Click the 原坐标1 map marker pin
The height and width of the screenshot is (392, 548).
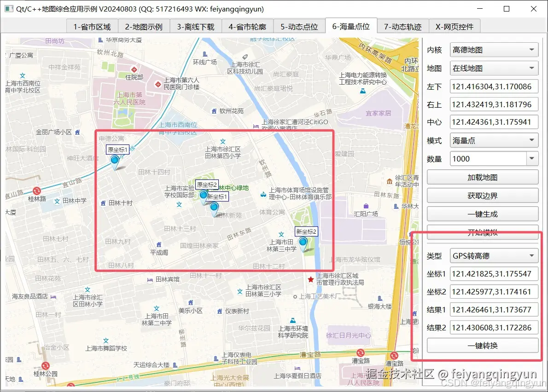click(114, 160)
